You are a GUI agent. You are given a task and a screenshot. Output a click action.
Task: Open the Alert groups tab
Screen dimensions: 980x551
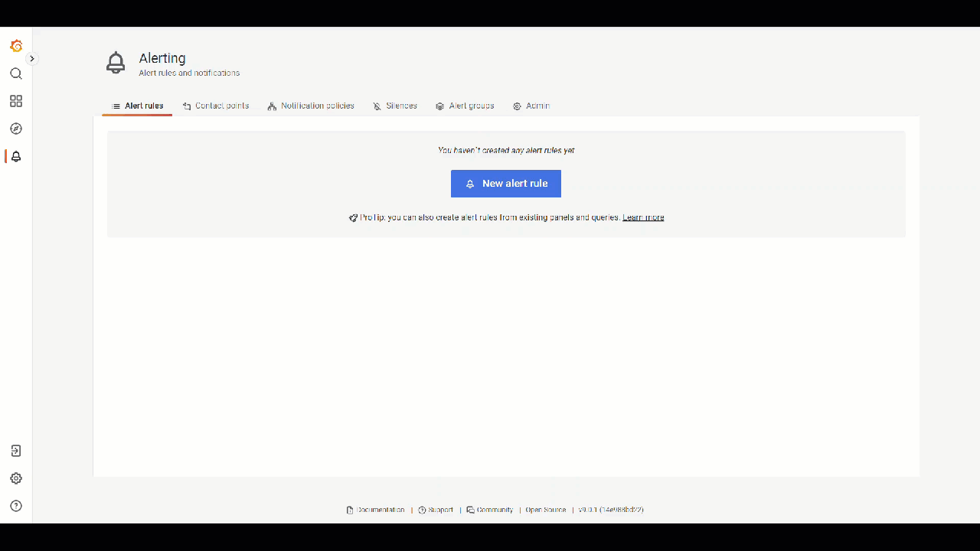click(465, 106)
